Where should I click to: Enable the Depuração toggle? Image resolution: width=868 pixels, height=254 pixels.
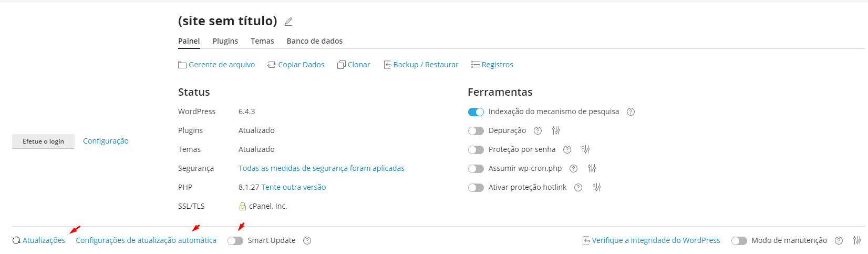[476, 130]
